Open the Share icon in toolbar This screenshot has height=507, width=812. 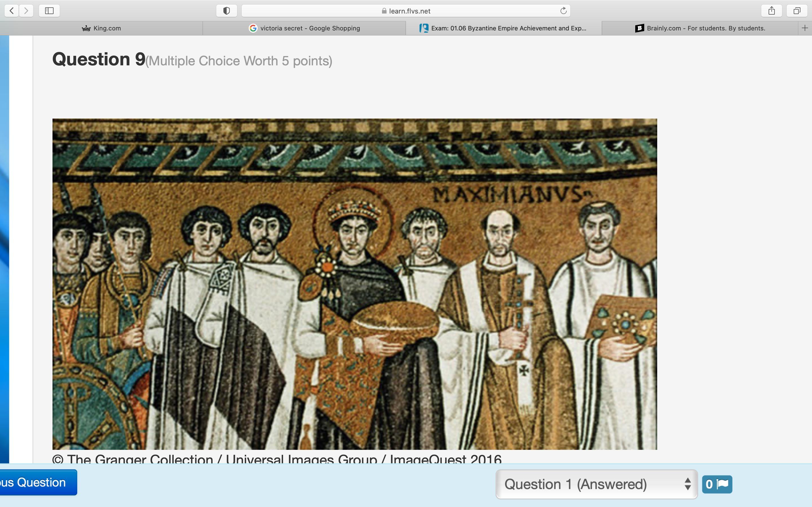(x=771, y=11)
